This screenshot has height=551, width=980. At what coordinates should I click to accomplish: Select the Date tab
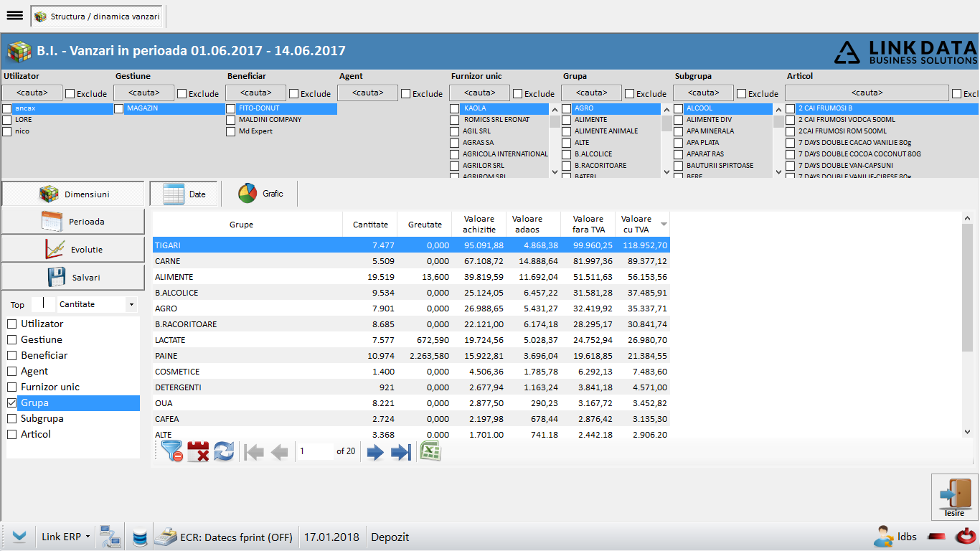tap(184, 194)
